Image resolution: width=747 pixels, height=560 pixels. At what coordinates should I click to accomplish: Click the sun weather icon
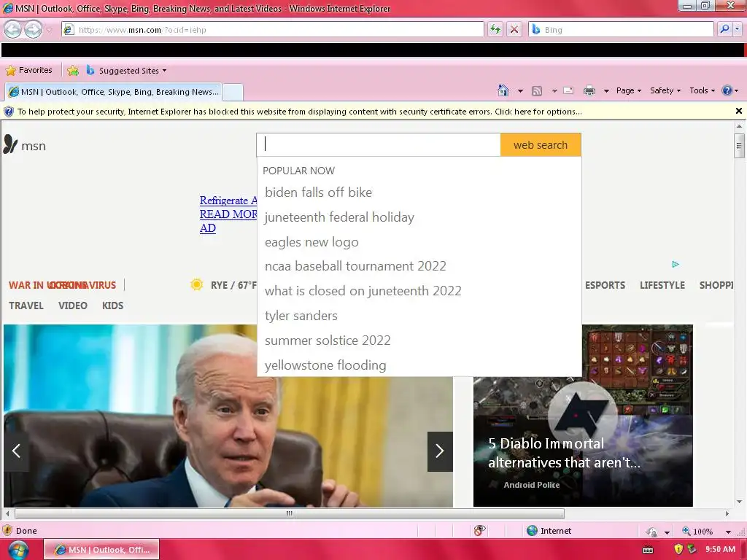[196, 284]
